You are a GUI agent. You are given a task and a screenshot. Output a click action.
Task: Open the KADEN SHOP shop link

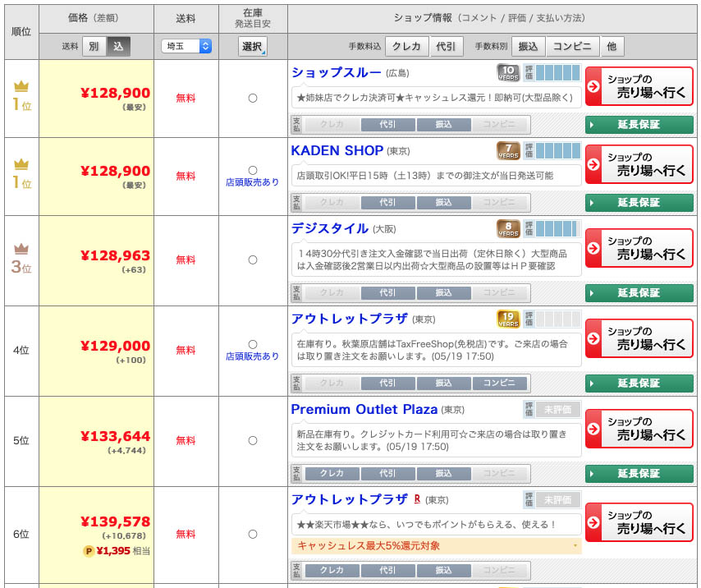click(x=337, y=150)
